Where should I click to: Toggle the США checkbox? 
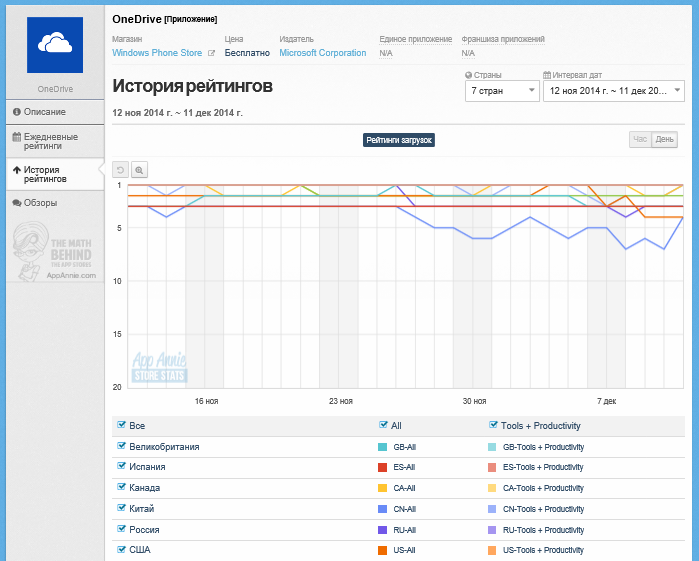click(121, 549)
